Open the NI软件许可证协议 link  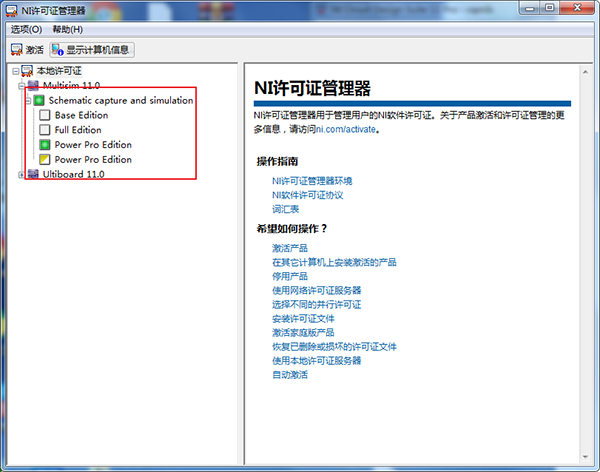coord(307,195)
